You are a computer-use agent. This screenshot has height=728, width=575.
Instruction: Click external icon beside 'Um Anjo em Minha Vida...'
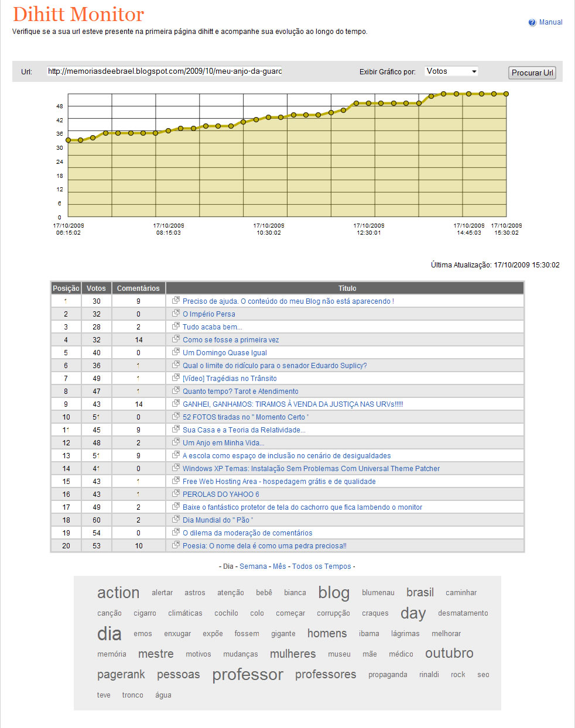[x=176, y=442]
